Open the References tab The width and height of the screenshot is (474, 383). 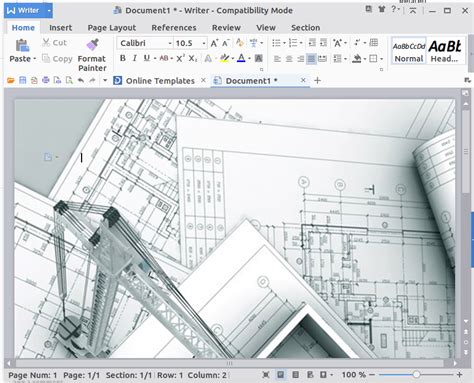pos(174,28)
